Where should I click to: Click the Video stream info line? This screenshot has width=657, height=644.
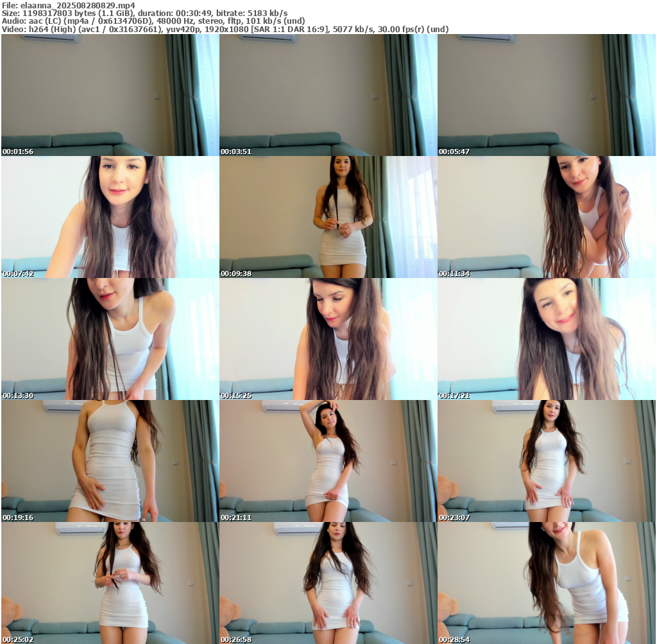pyautogui.click(x=225, y=29)
